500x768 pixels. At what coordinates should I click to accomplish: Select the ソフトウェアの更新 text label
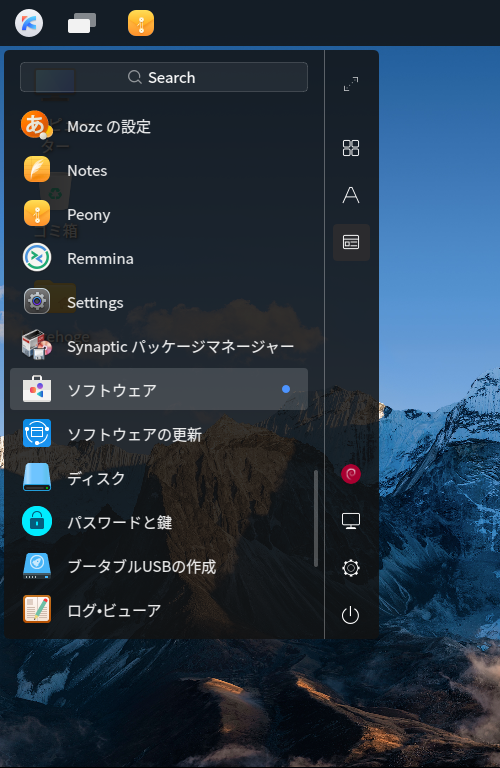[134, 434]
